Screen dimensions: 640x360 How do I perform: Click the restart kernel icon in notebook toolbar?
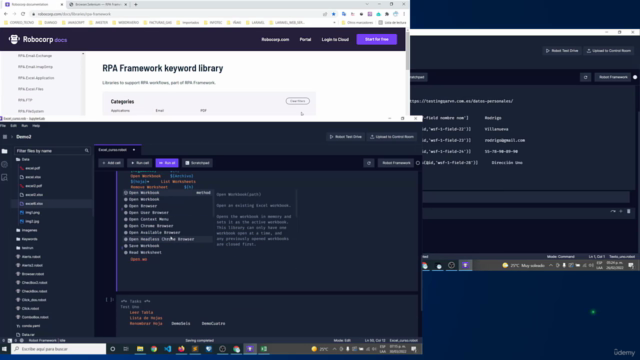369,163
